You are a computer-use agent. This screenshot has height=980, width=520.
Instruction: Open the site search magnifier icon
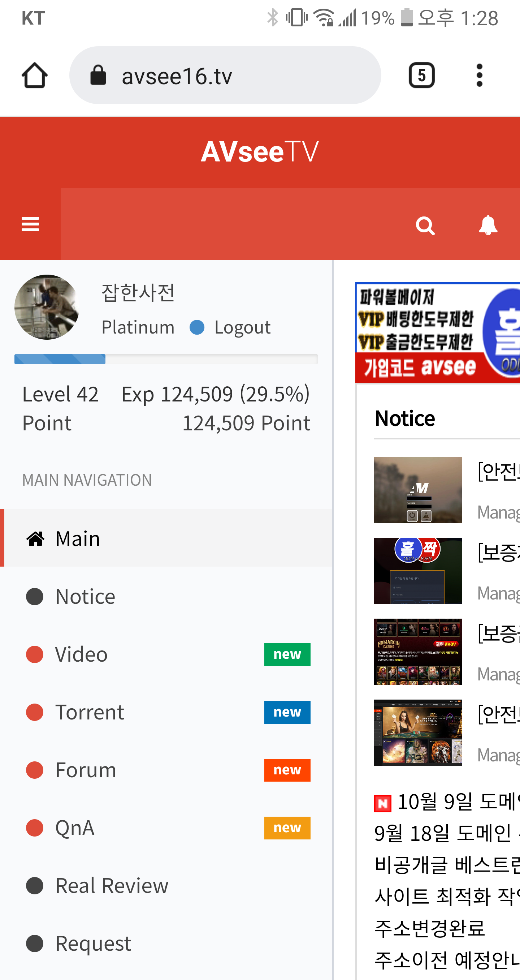click(425, 226)
